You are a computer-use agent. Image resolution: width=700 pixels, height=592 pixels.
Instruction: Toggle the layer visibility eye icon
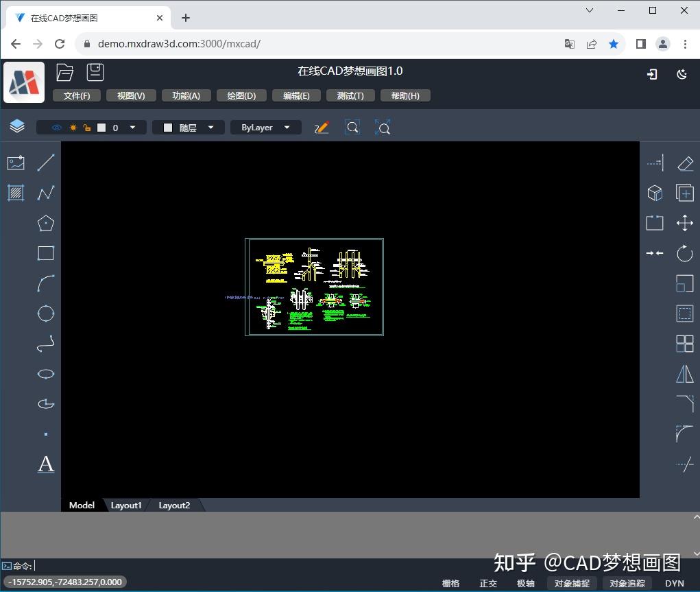click(x=56, y=127)
